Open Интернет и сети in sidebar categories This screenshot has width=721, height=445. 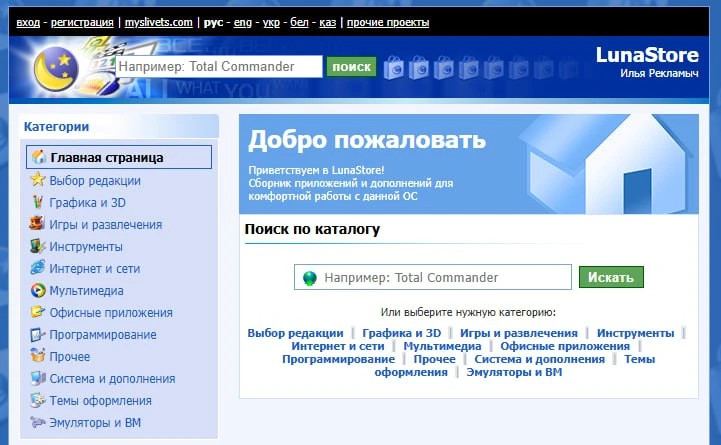(95, 269)
